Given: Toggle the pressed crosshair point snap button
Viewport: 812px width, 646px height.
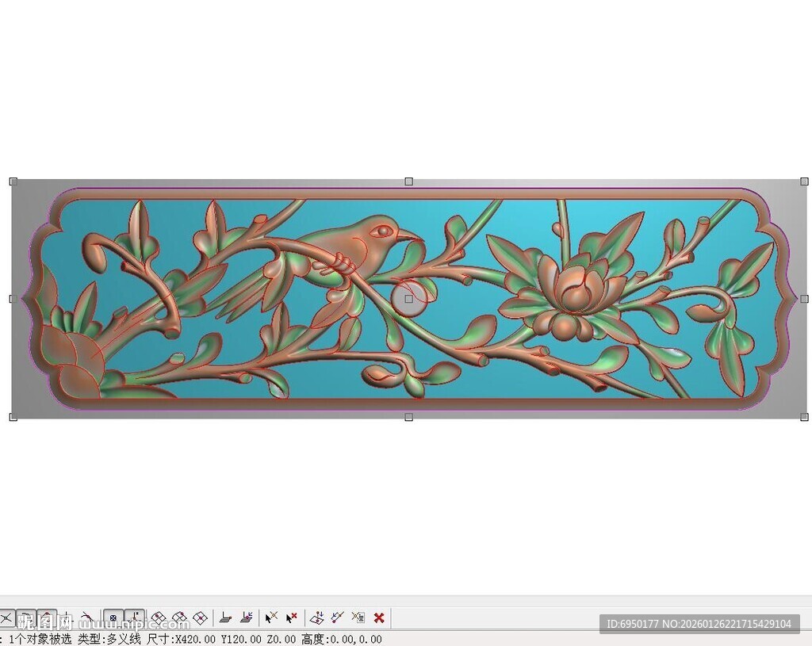Looking at the screenshot, I should click(x=135, y=617).
